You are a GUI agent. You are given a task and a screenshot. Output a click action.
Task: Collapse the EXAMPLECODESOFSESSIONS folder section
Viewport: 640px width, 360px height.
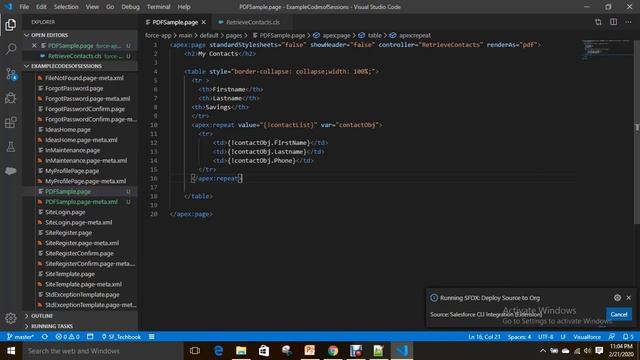pyautogui.click(x=66, y=66)
